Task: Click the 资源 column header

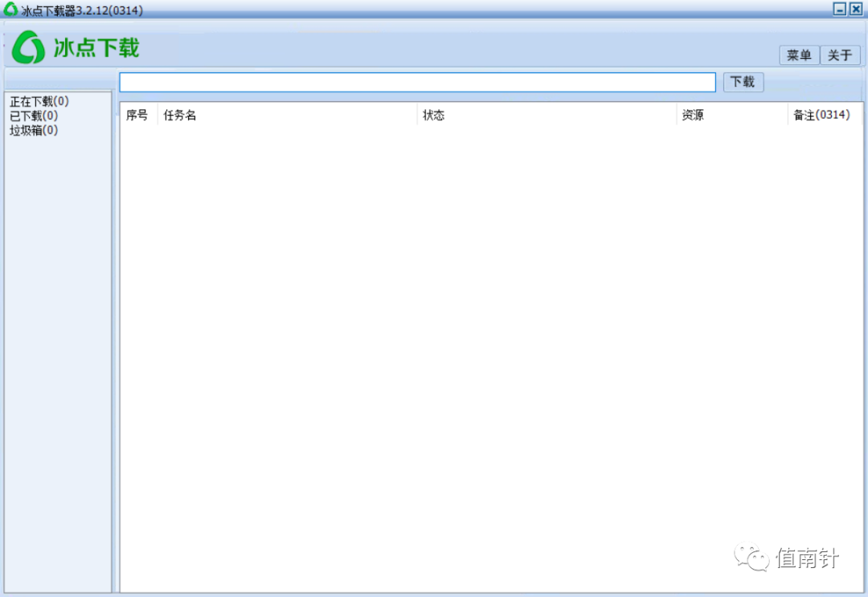Action: [732, 115]
